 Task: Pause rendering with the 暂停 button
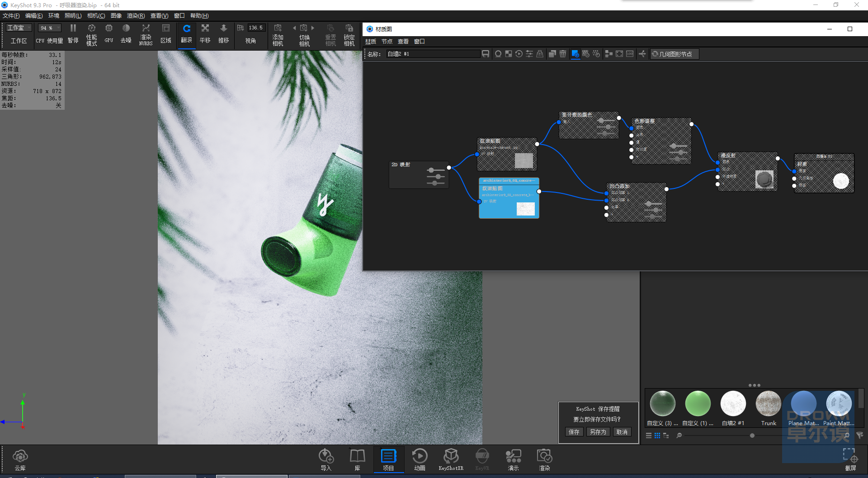click(73, 34)
